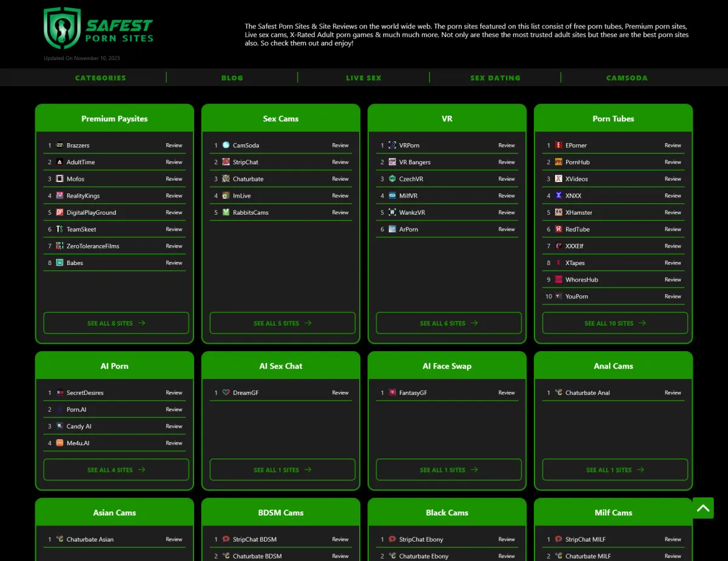728x561 pixels.
Task: Click the CamSoda icon in Sex Cams list
Action: point(226,146)
